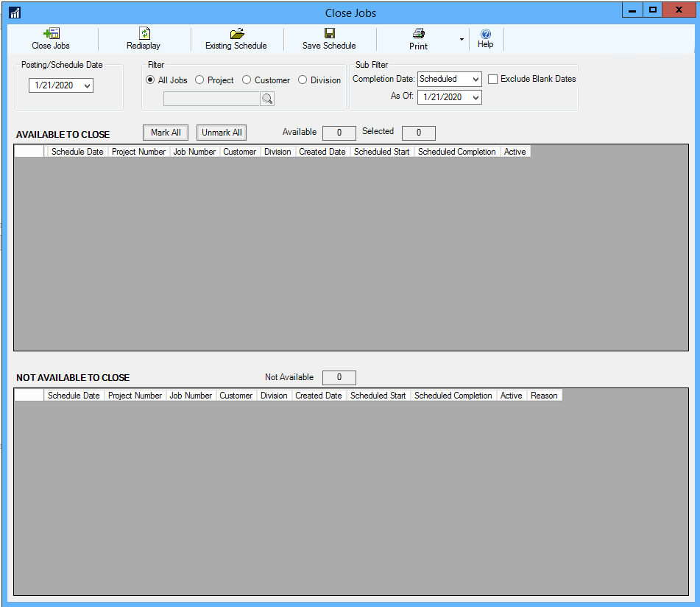Open the Posting/Schedule Date dropdown
Image resolution: width=700 pixels, height=607 pixels.
[88, 85]
